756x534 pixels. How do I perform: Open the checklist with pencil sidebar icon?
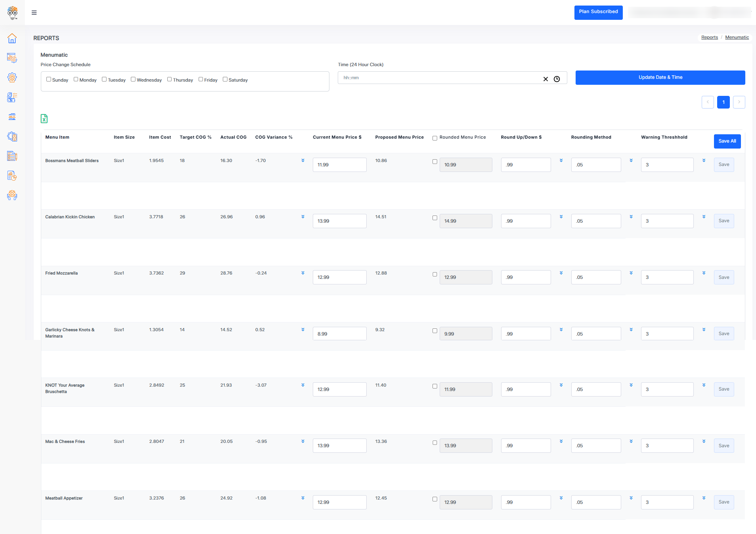[x=12, y=156]
